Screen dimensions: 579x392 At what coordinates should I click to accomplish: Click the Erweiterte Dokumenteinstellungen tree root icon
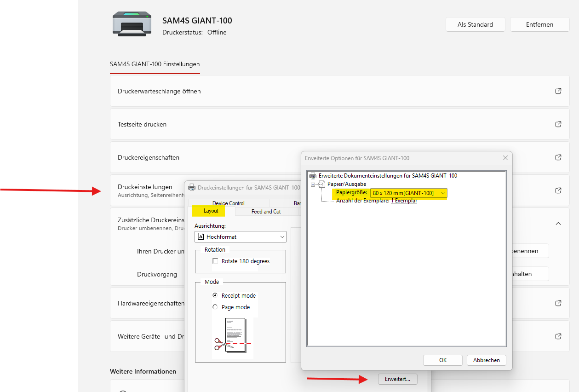pos(313,176)
